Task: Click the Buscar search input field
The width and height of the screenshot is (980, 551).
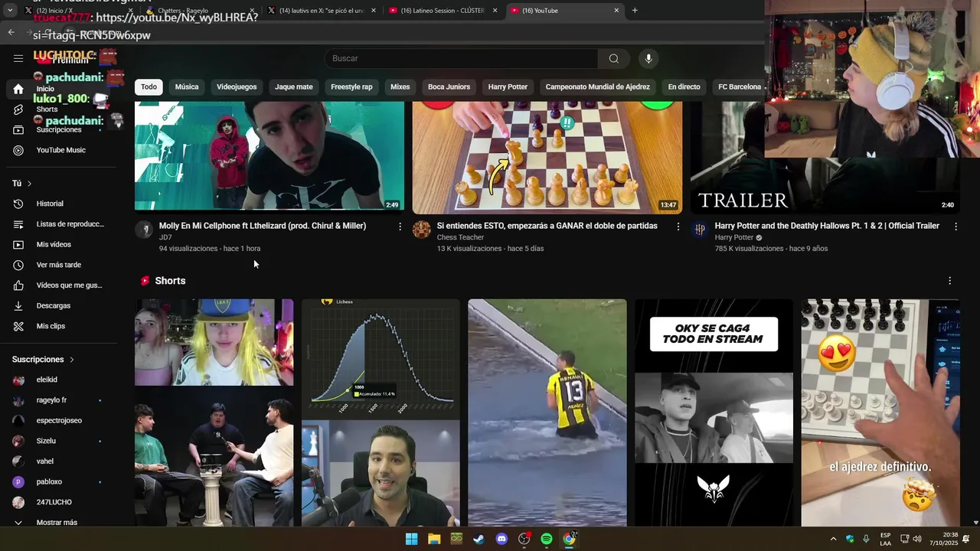Action: [x=461, y=59]
